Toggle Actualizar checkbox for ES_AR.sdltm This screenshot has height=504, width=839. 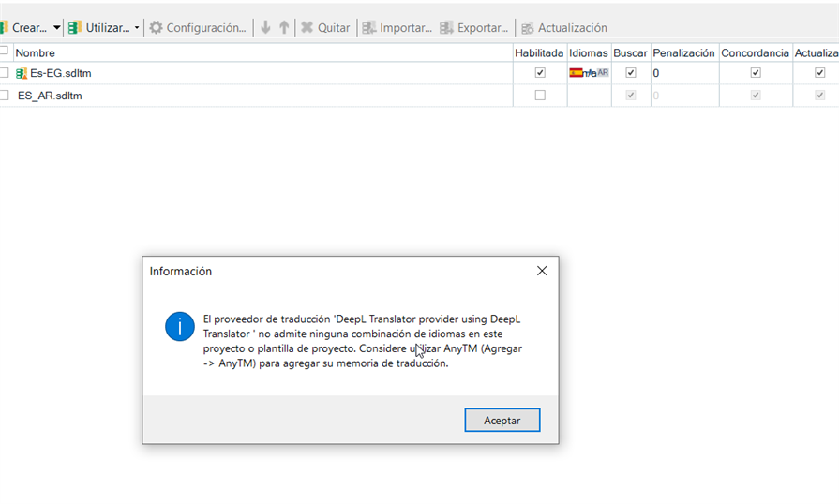(819, 96)
